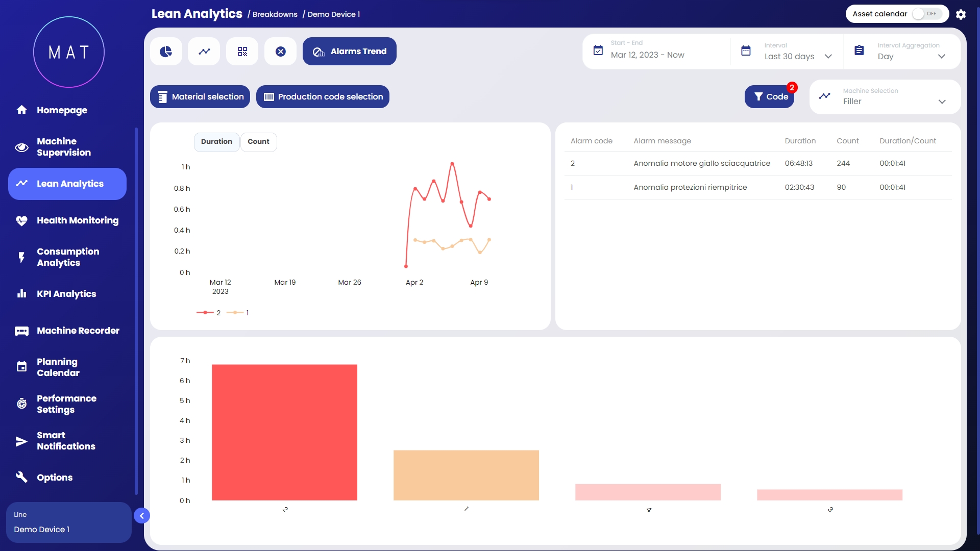Screen dimensions: 980x551
Task: Switch chart to Duration mode
Action: (216, 142)
